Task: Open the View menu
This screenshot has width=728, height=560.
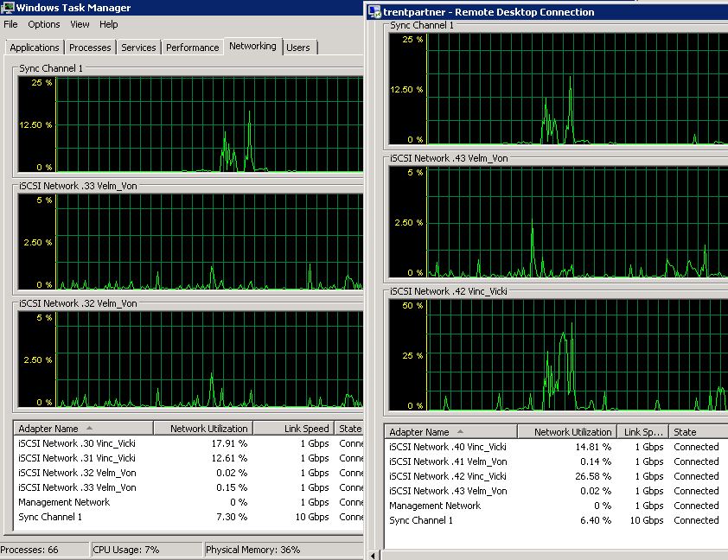Action: click(x=80, y=24)
